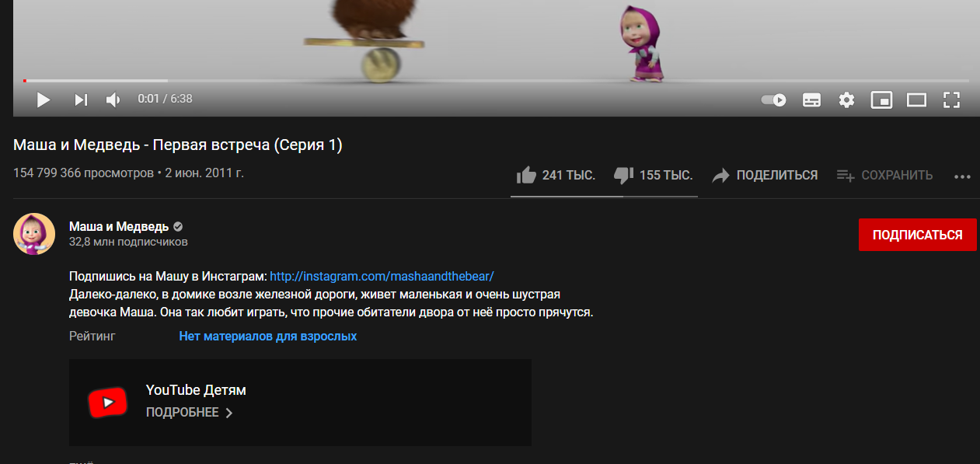The image size is (980, 464).
Task: Mute the video volume speaker icon
Action: [x=113, y=99]
